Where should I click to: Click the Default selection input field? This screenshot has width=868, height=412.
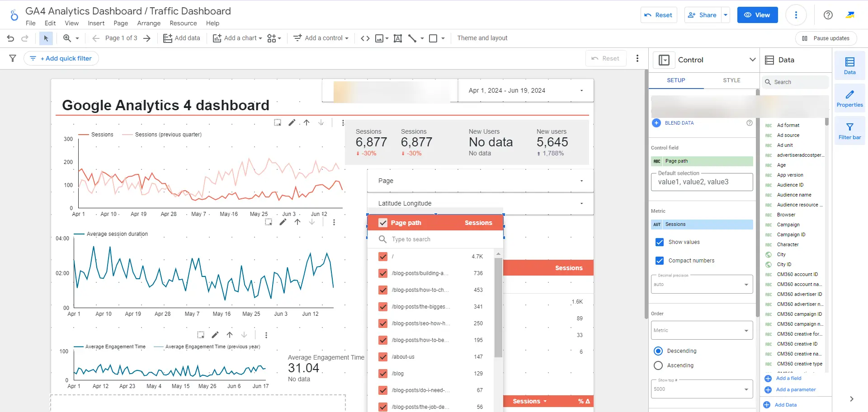(702, 182)
